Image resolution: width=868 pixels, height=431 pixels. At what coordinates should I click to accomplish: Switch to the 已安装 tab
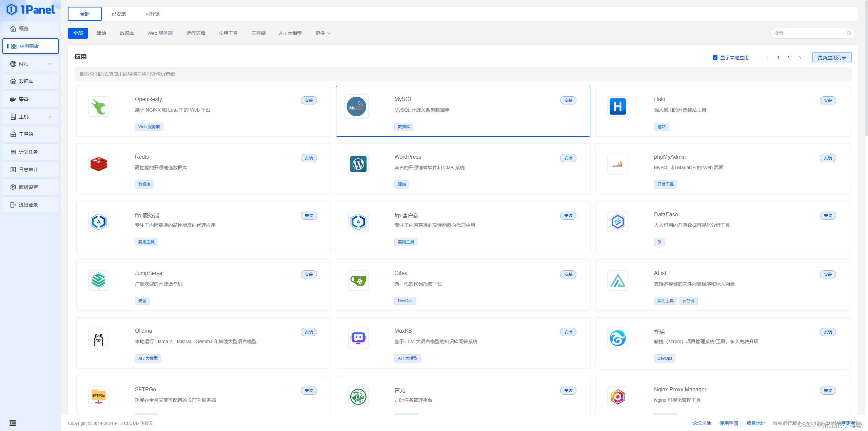pos(119,14)
